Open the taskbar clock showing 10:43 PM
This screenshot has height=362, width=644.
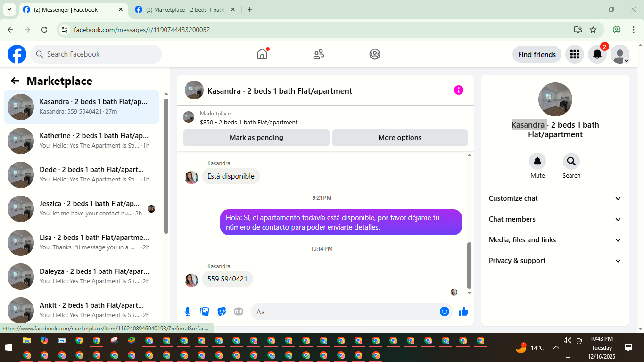[602, 348]
